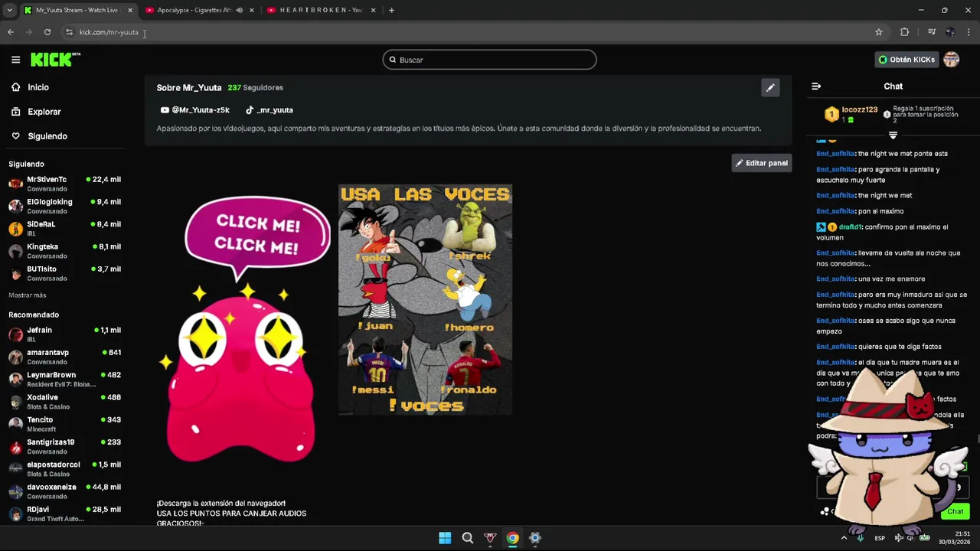
Task: Open davooxeneize channel
Action: pos(64,491)
